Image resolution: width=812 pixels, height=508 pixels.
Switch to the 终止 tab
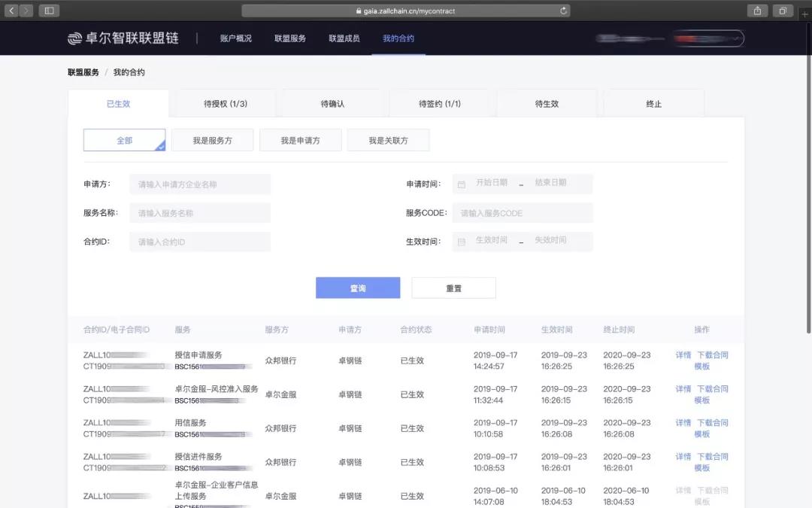pyautogui.click(x=654, y=104)
